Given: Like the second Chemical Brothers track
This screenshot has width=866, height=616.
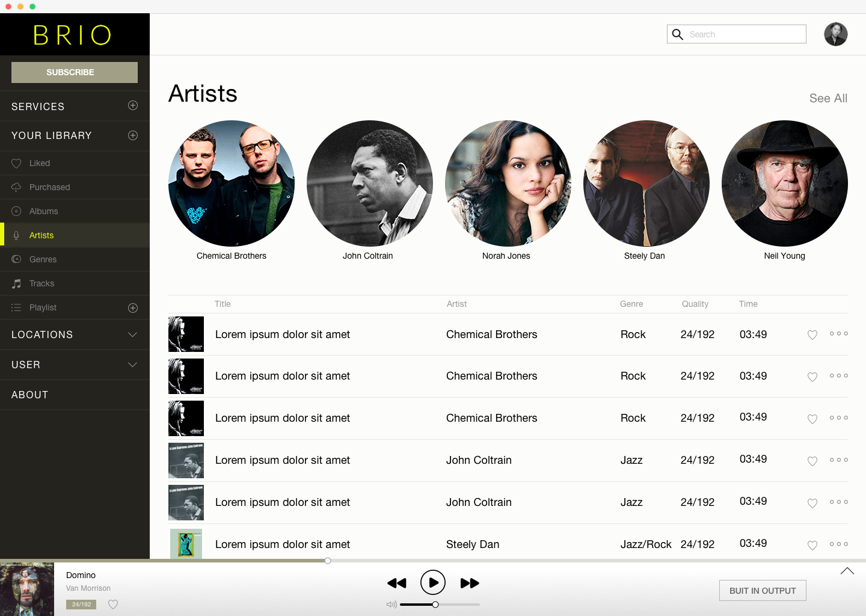Looking at the screenshot, I should point(812,377).
